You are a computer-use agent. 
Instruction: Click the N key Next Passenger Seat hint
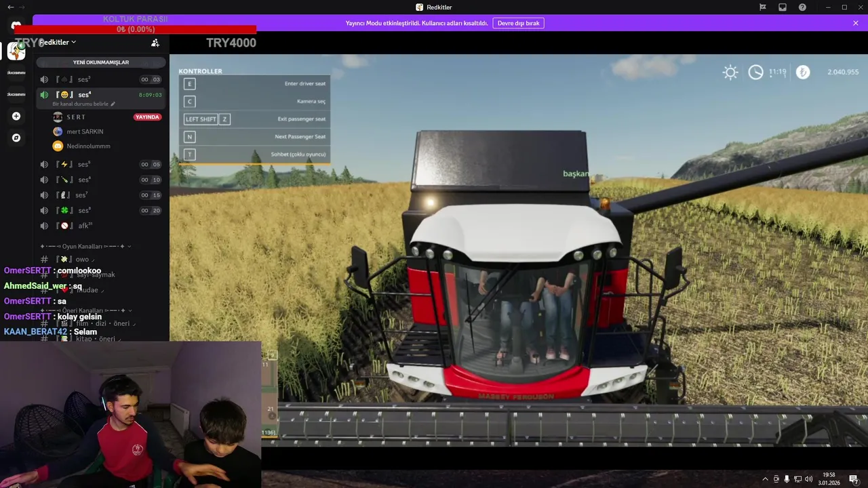point(255,137)
